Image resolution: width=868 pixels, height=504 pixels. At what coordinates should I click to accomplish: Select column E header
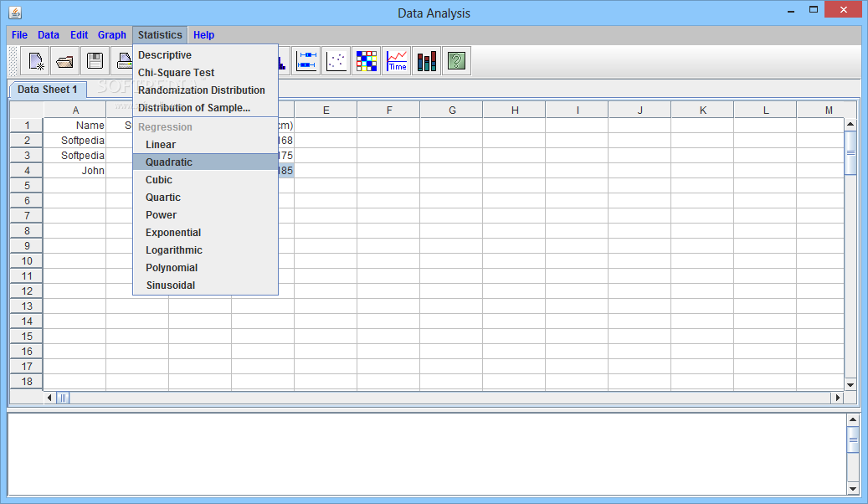[x=326, y=111]
